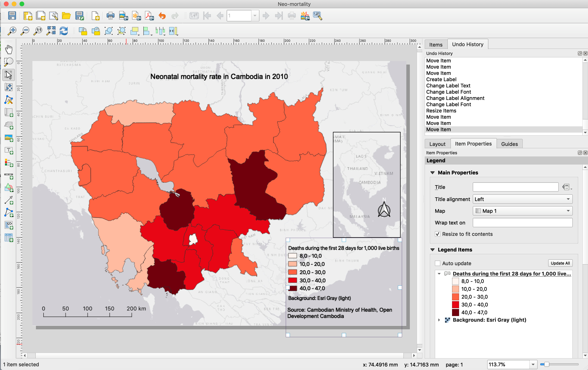Open the Title alignment dropdown
Image resolution: width=588 pixels, height=370 pixels.
[x=523, y=199]
